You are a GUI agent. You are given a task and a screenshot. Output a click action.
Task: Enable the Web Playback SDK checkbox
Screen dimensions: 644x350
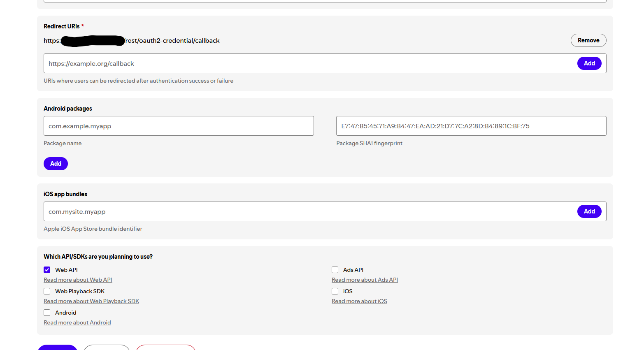[47, 291]
